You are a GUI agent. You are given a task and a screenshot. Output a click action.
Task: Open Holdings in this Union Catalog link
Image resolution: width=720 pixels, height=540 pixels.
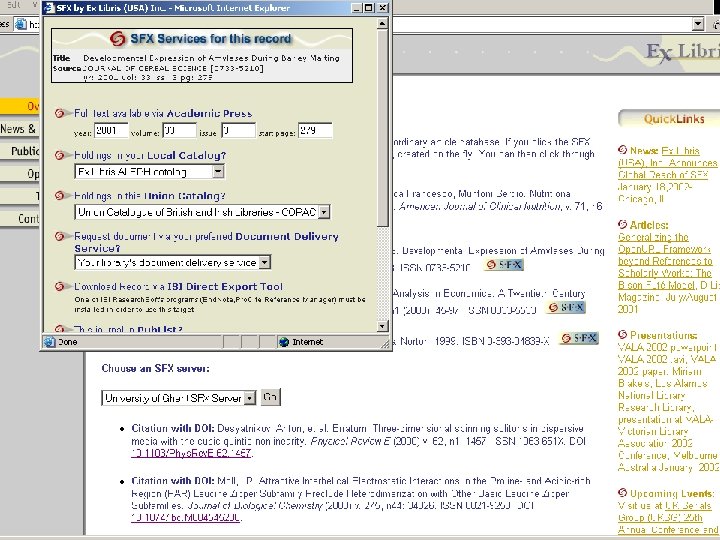(x=150, y=196)
